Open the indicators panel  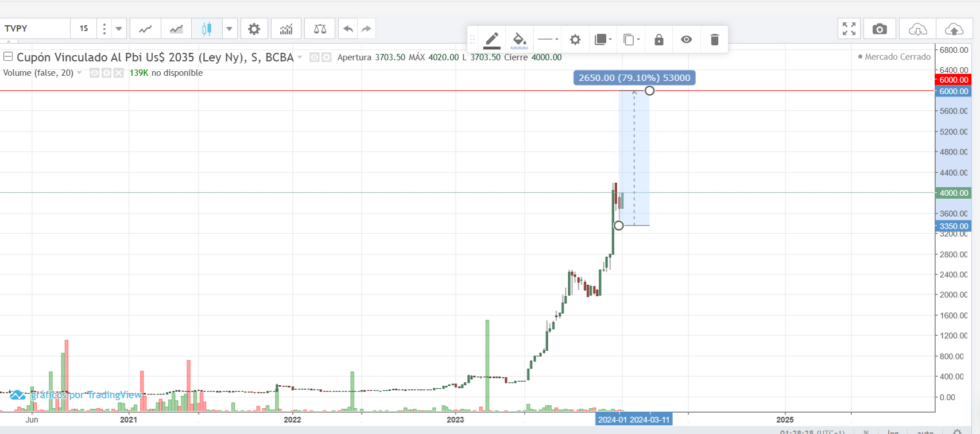click(x=286, y=29)
